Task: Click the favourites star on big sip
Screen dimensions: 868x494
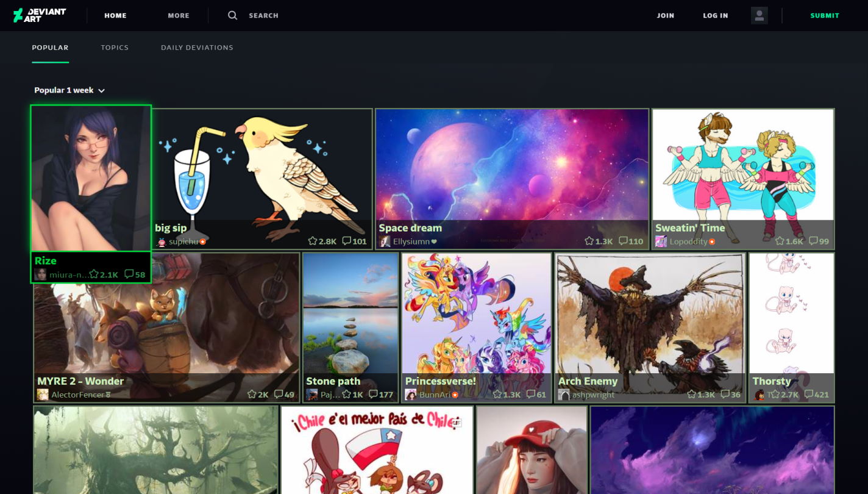Action: [x=313, y=242]
